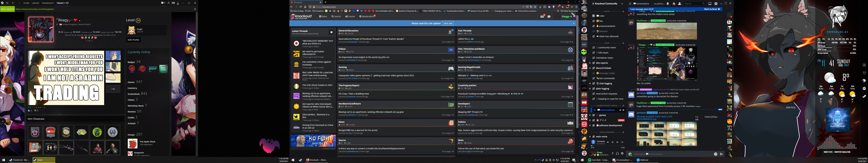This screenshot has height=163, width=868.
Task: Toggle conversations channel notification bell
Action: tap(668, 4)
